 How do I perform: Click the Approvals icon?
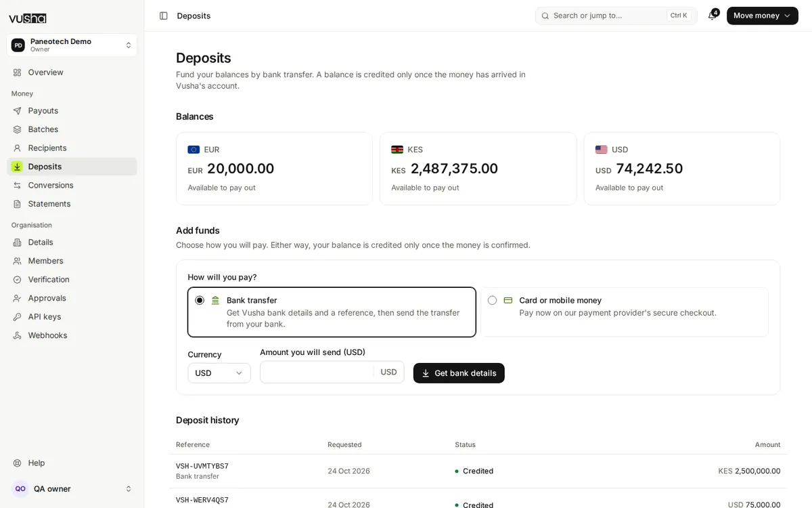pos(17,298)
